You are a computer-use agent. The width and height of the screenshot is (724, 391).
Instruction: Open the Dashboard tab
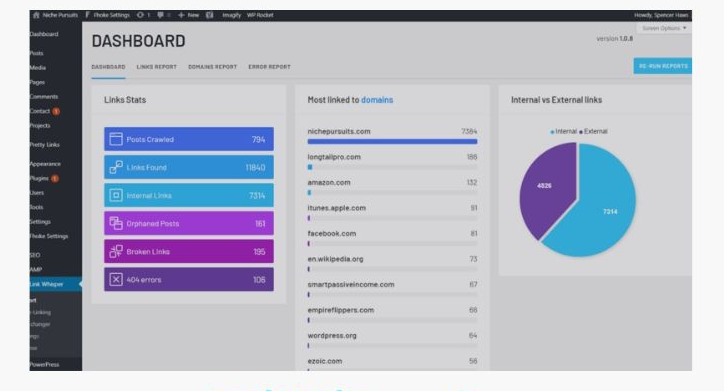click(108, 67)
